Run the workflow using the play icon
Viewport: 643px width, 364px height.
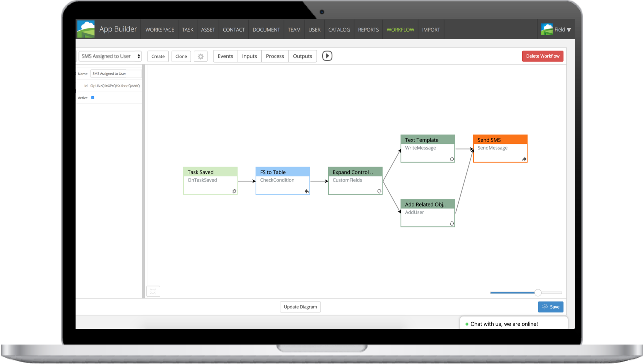327,56
